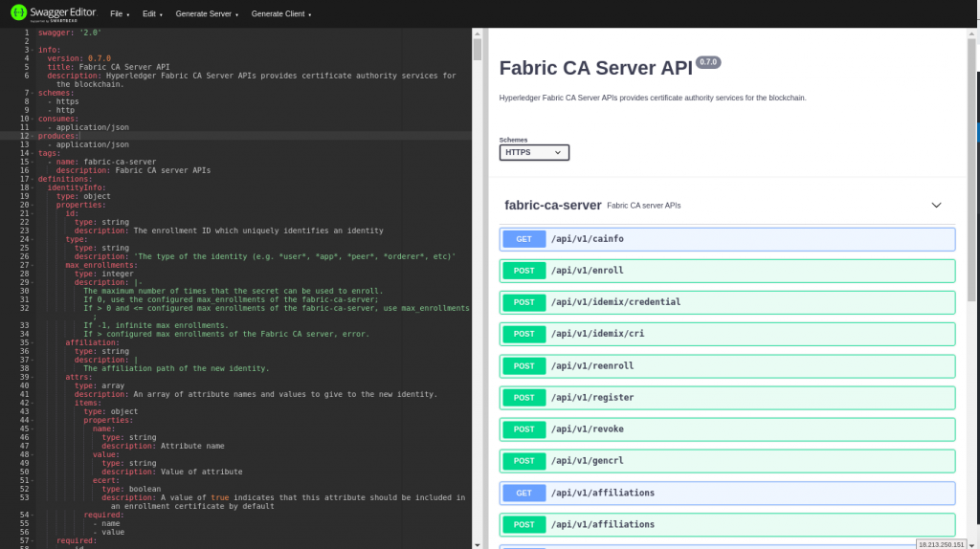
Task: Open the Edit menu
Action: pos(152,14)
